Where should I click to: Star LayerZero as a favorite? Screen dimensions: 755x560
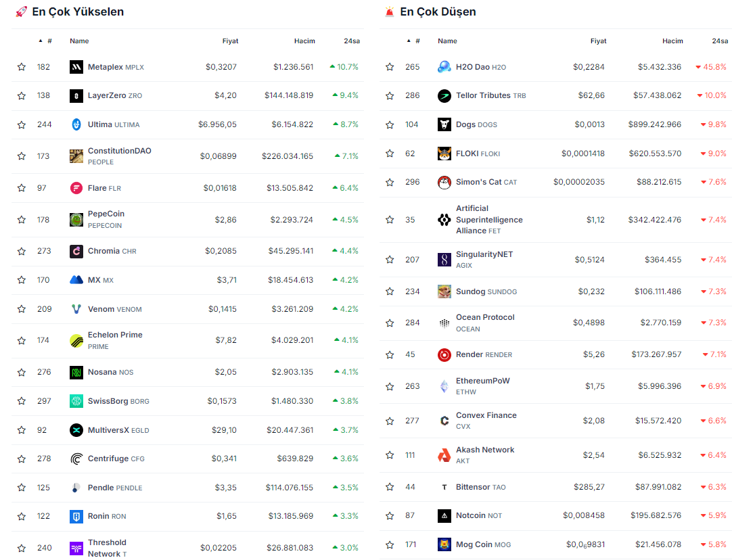point(22,96)
